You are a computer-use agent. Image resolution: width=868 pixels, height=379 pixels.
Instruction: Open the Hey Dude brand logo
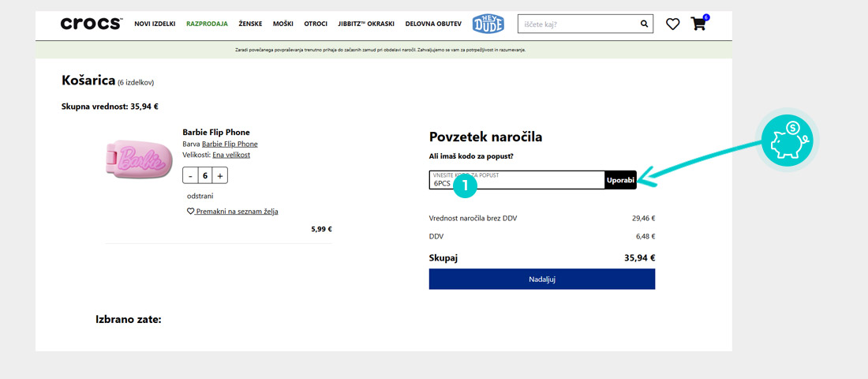[x=488, y=24]
